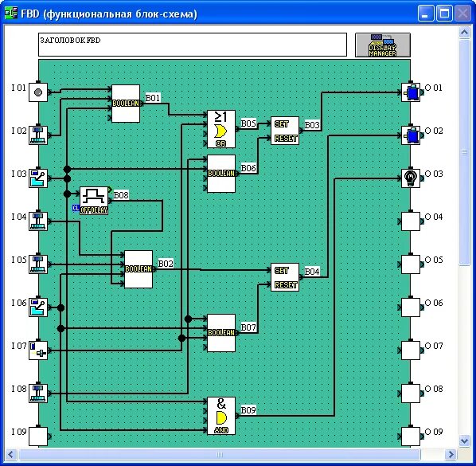Screen dimensions: 476x466
Task: Select BOOLEAN block B07
Action: tap(221, 333)
